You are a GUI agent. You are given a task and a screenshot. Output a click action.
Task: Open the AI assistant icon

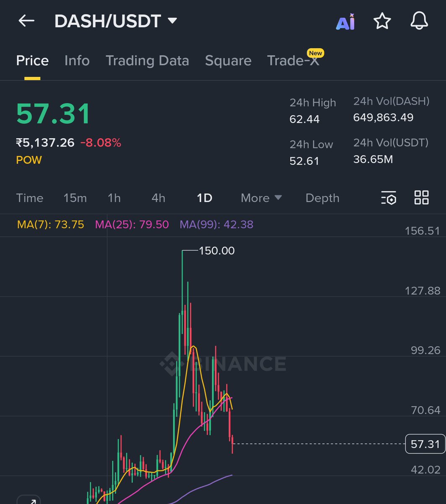coord(345,22)
